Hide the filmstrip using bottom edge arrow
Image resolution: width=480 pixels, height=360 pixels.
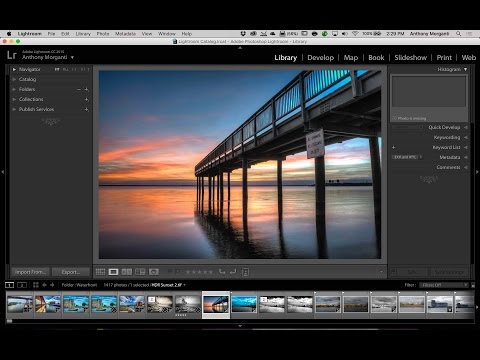click(x=240, y=326)
